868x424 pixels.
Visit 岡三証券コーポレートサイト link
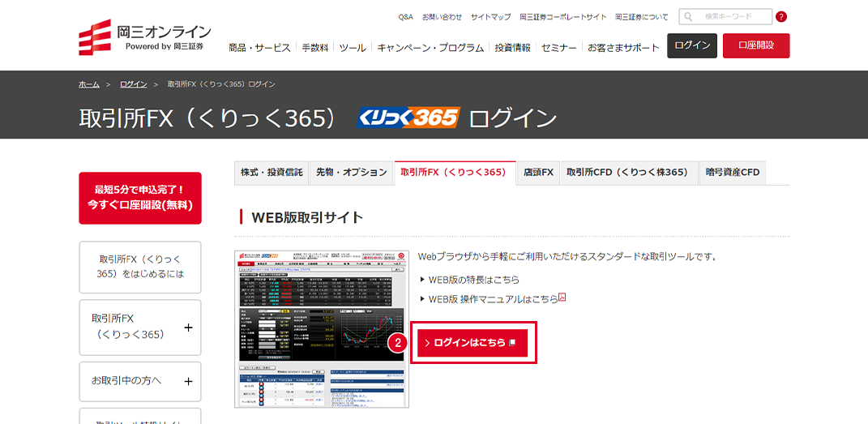coord(563,17)
